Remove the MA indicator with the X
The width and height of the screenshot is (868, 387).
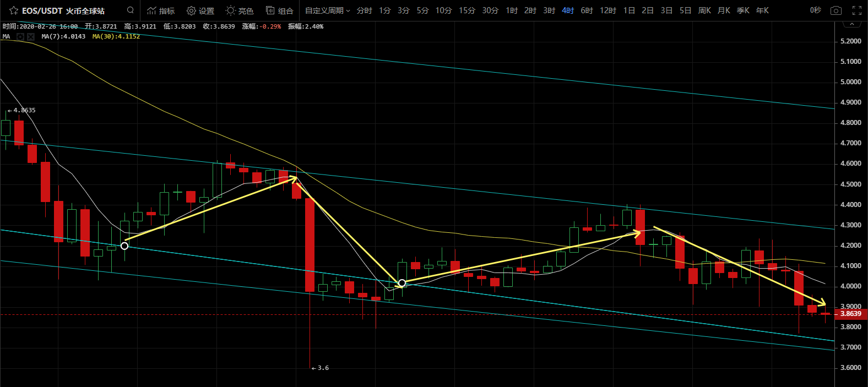[31, 36]
